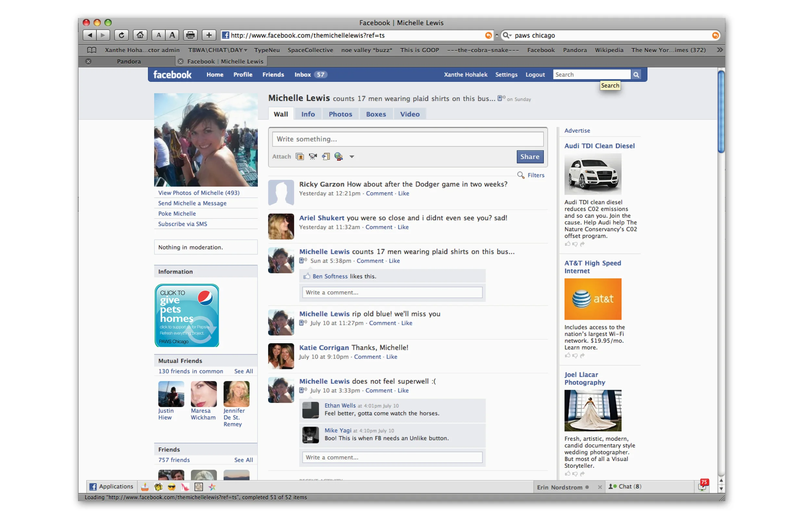Open the browser home page icon

(x=140, y=35)
